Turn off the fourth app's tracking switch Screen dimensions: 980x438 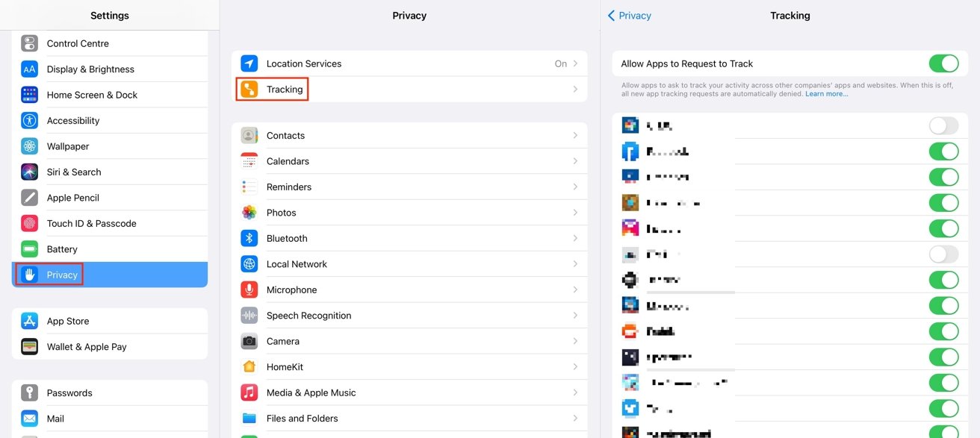943,203
